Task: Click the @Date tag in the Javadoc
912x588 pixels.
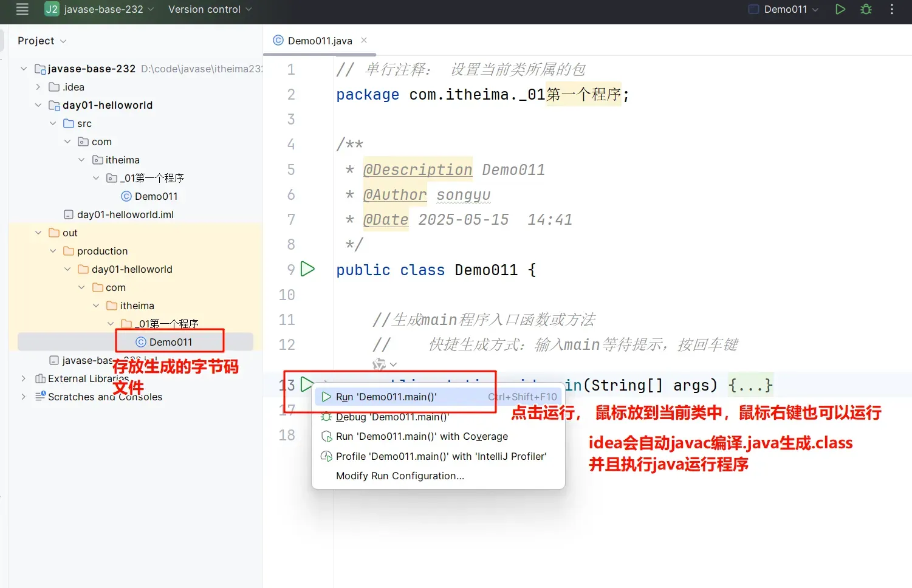Action: tap(386, 219)
